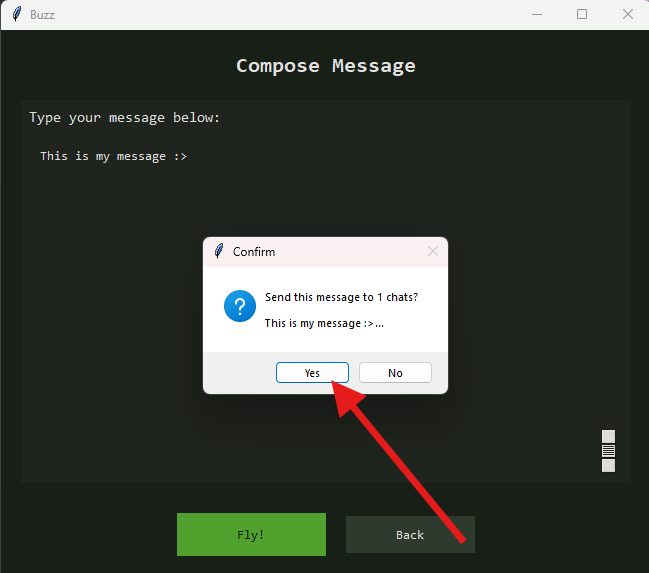This screenshot has height=573, width=649.
Task: Minimize the Buzz window
Action: [x=537, y=14]
